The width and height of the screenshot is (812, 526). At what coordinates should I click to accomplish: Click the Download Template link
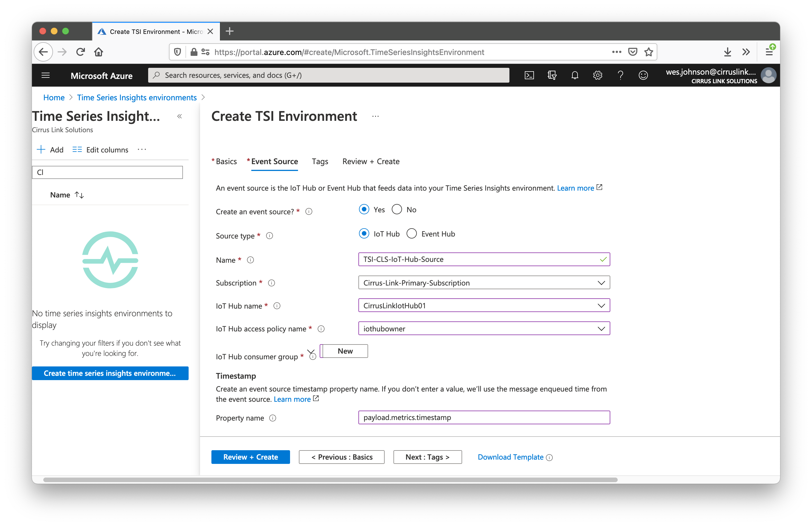pyautogui.click(x=510, y=457)
